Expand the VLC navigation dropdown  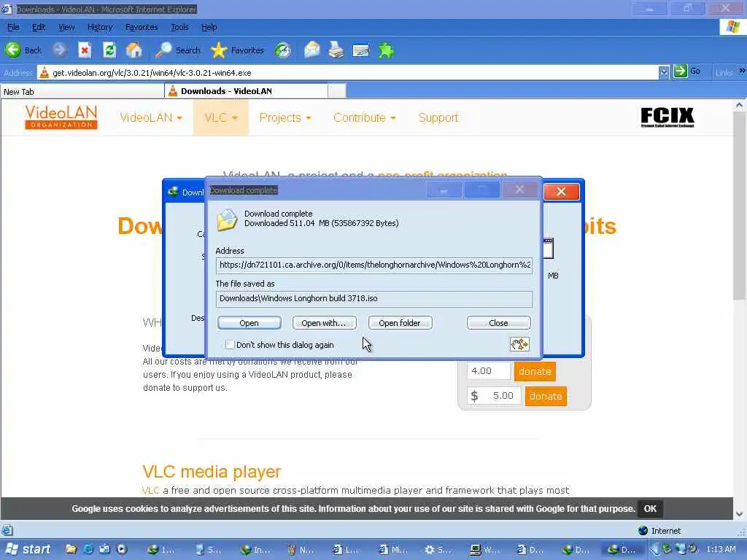pos(221,117)
